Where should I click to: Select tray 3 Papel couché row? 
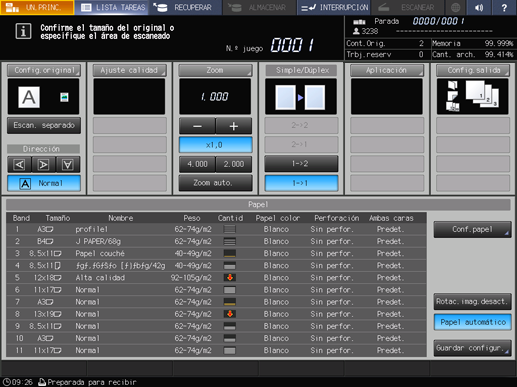click(216, 253)
